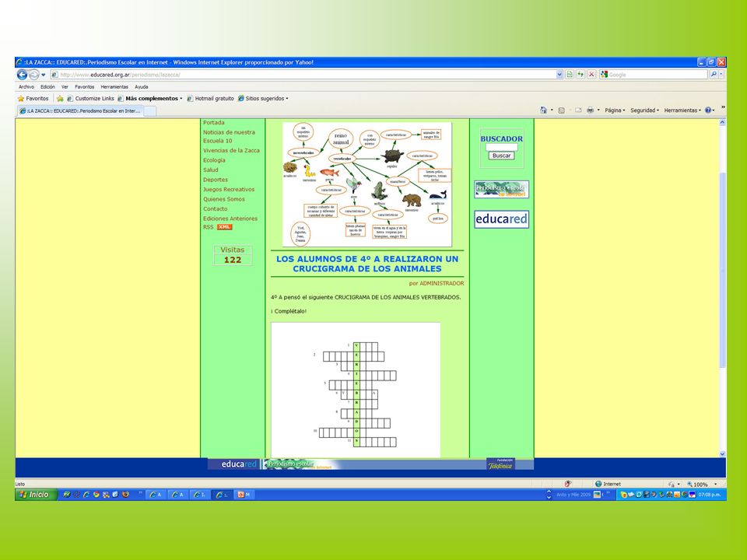
Task: Open the Deportes section link
Action: [216, 180]
